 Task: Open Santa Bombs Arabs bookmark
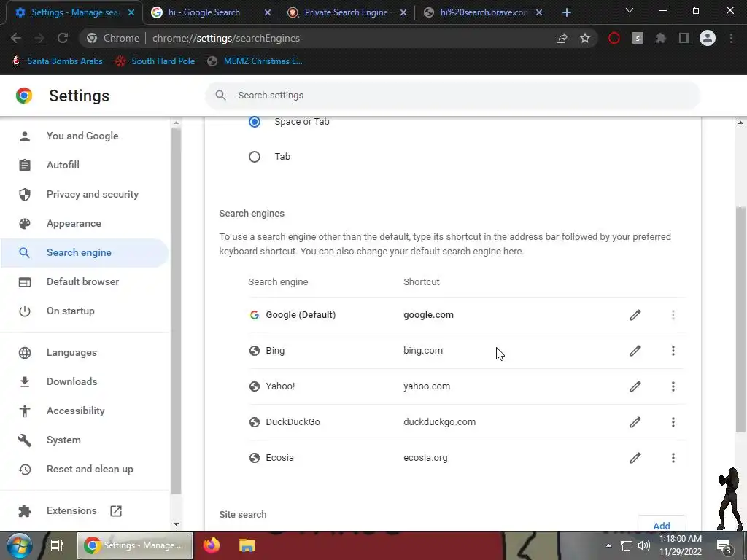[57, 61]
